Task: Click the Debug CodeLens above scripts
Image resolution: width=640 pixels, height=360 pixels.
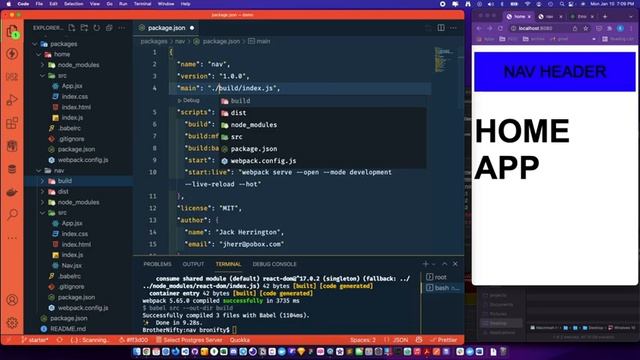Action: click(189, 100)
